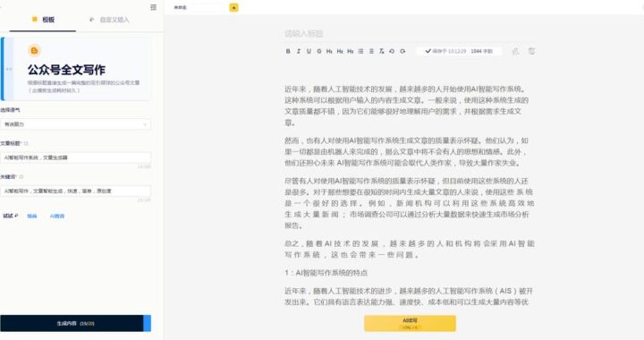Apply H2 heading style
The image size is (644, 340).
click(340, 51)
